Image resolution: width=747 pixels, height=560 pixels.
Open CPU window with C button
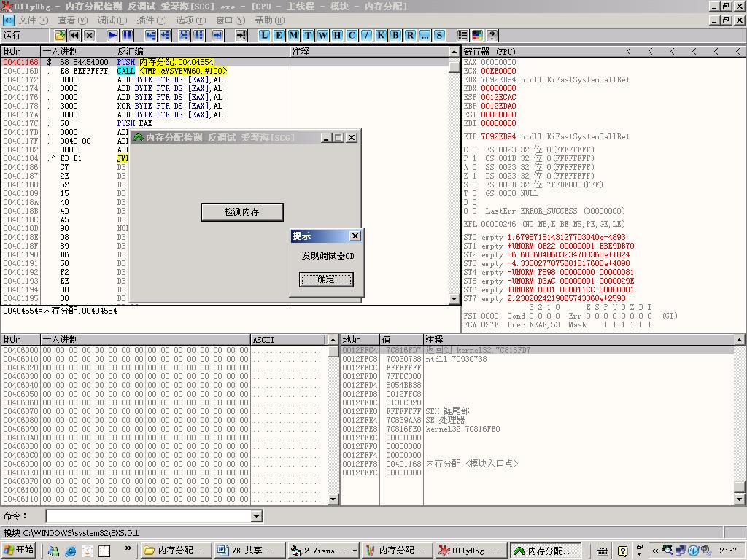click(x=352, y=35)
